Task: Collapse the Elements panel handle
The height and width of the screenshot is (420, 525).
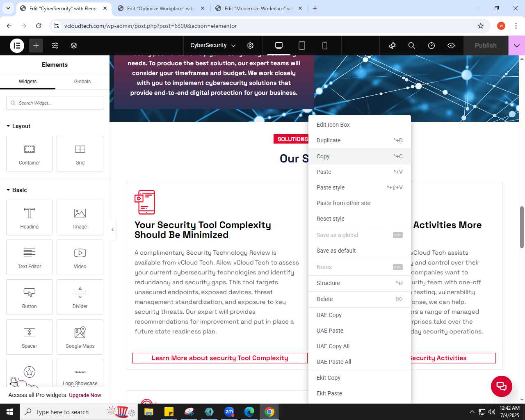Action: [x=112, y=230]
